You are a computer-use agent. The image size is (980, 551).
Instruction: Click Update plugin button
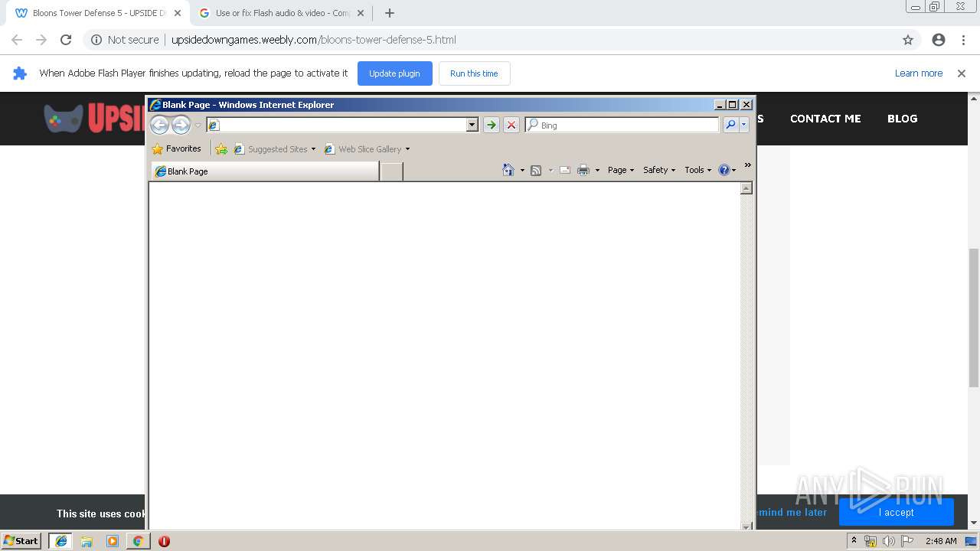(x=394, y=73)
